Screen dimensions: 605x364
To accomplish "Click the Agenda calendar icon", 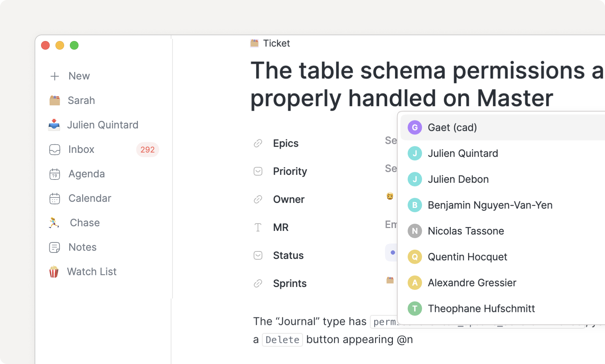I will pyautogui.click(x=55, y=174).
